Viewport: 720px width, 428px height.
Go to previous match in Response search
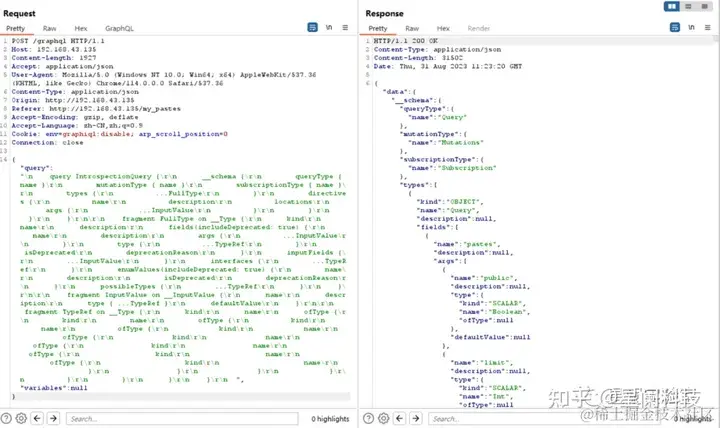coord(399,418)
